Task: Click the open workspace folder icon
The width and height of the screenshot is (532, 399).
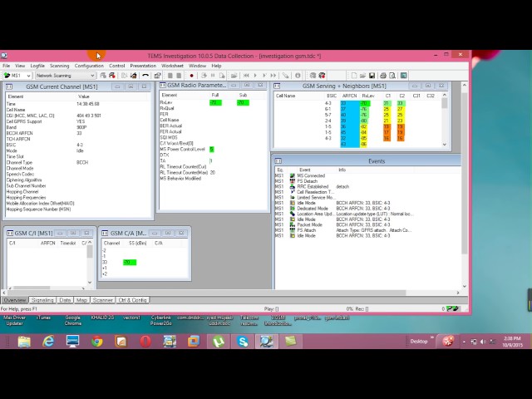Action: [x=362, y=76]
